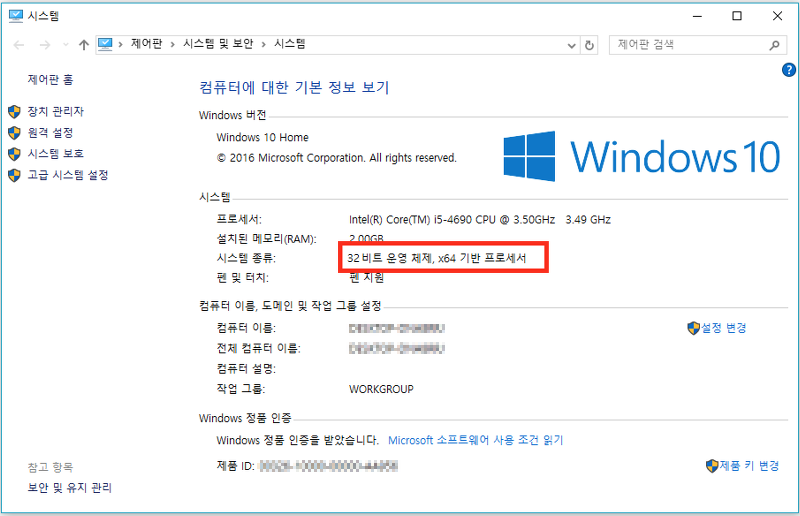Screen dimensions: 800x516
Task: Click shield icon beside 설정 변경
Action: [x=693, y=328]
